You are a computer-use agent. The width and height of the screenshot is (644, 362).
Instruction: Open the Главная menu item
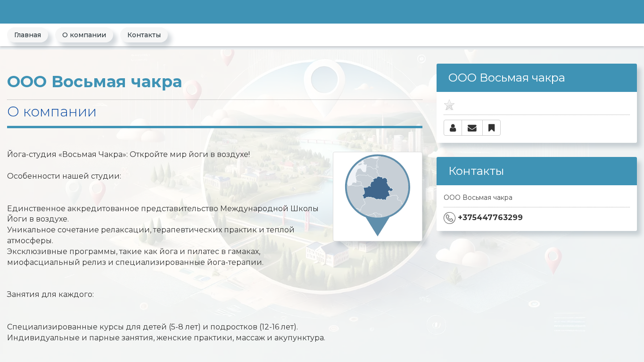click(27, 35)
